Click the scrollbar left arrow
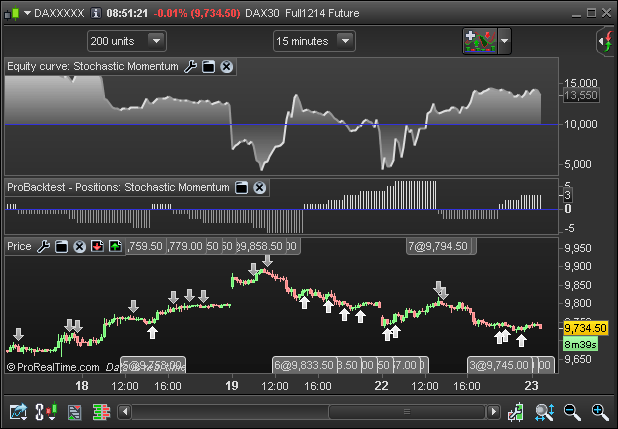This screenshot has height=429, width=618. tap(125, 412)
